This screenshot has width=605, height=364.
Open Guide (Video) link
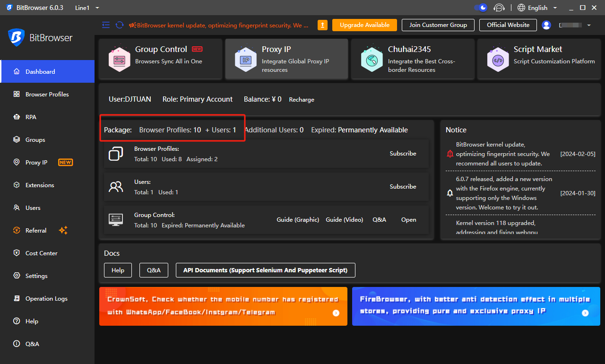(x=345, y=219)
